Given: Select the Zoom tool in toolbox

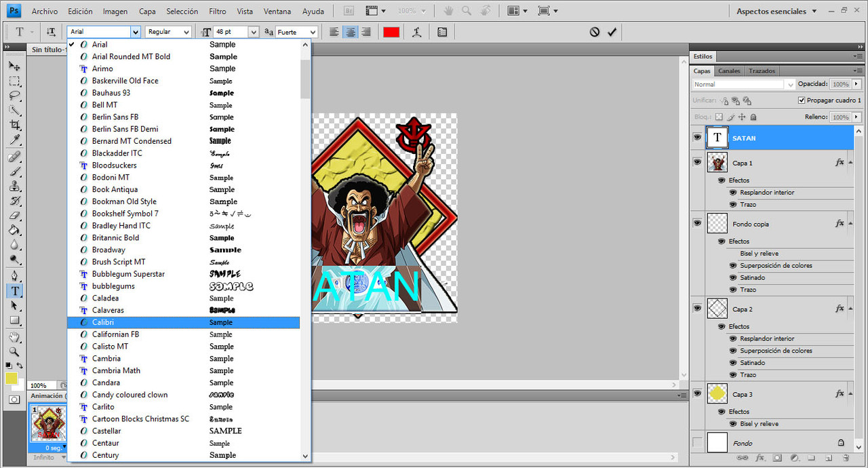Looking at the screenshot, I should click(14, 352).
